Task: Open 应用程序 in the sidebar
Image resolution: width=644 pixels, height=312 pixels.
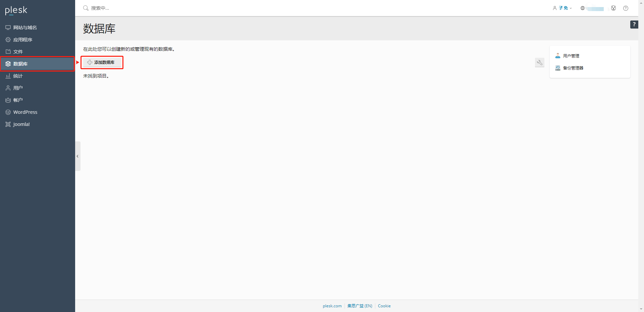Action: 38,40
